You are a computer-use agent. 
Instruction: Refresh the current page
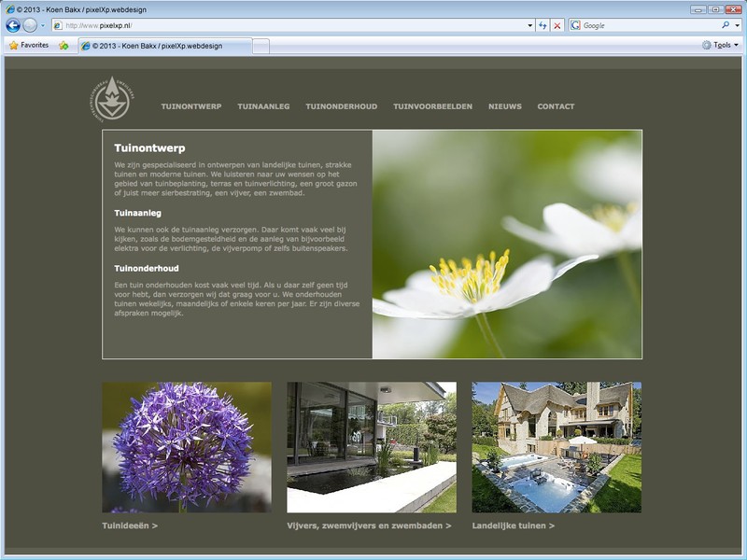click(542, 27)
